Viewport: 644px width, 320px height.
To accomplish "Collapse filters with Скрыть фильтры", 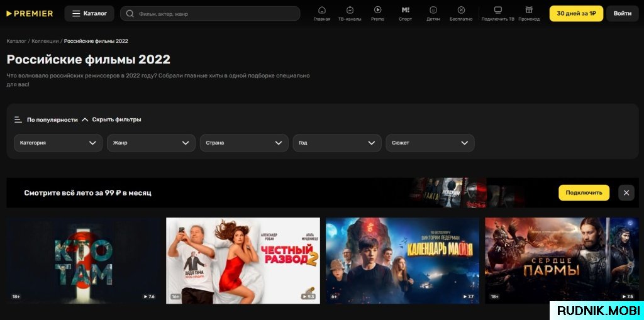I will coord(111,119).
